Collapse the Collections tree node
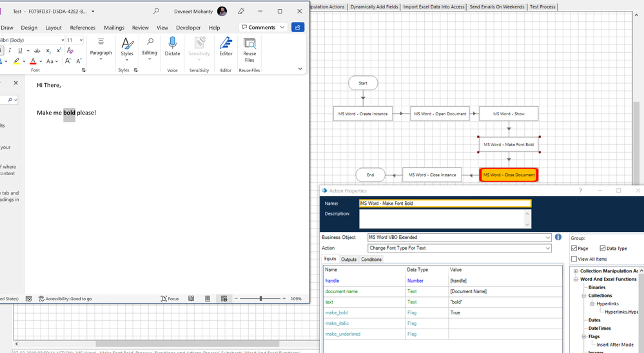Viewport: 644px width, 353px height. click(583, 296)
